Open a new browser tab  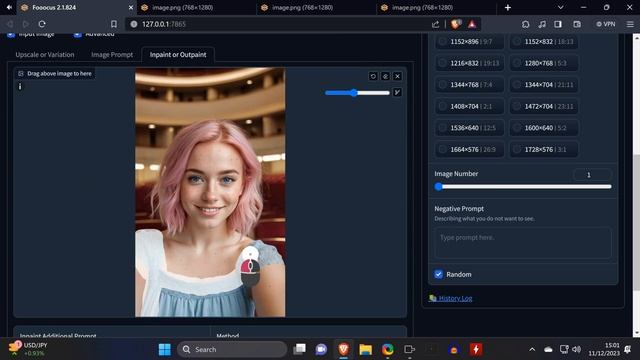point(508,7)
